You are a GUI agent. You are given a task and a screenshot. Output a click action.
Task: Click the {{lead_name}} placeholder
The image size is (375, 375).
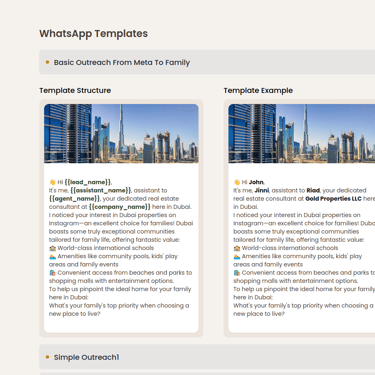[88, 182]
